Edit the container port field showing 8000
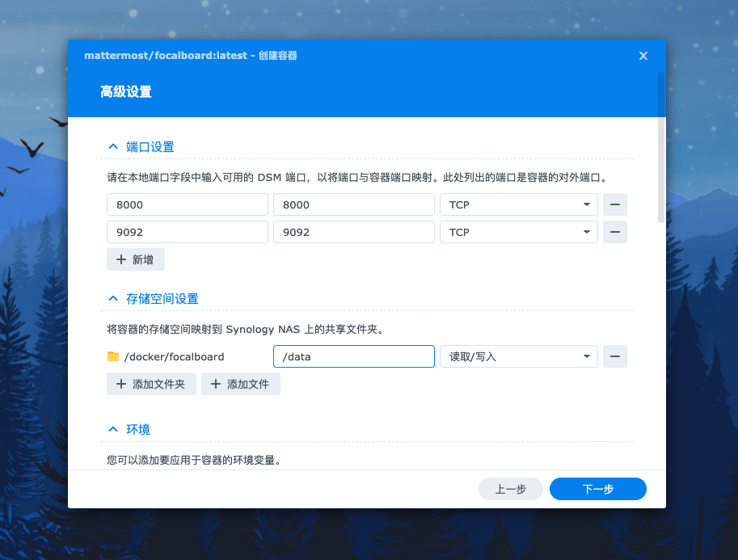Screen dimensions: 738x560 (354, 204)
